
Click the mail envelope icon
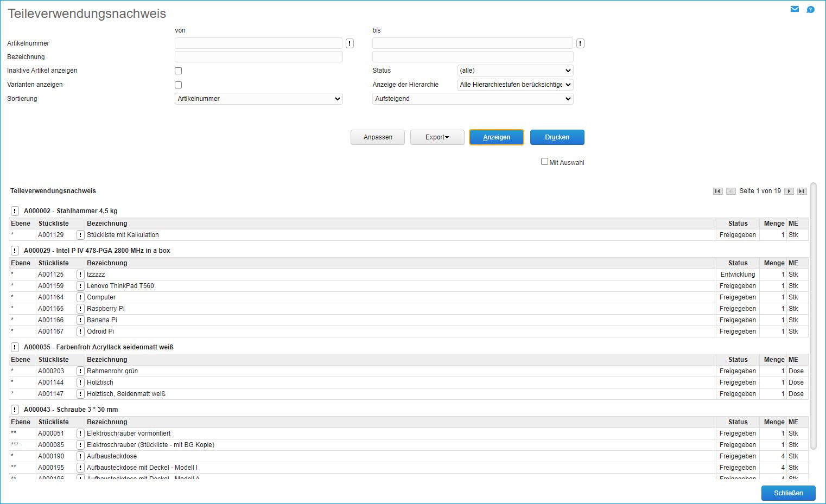[795, 9]
